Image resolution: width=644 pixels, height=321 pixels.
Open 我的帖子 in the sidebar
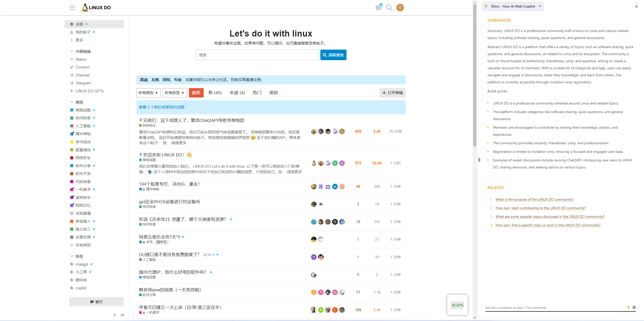(83, 32)
